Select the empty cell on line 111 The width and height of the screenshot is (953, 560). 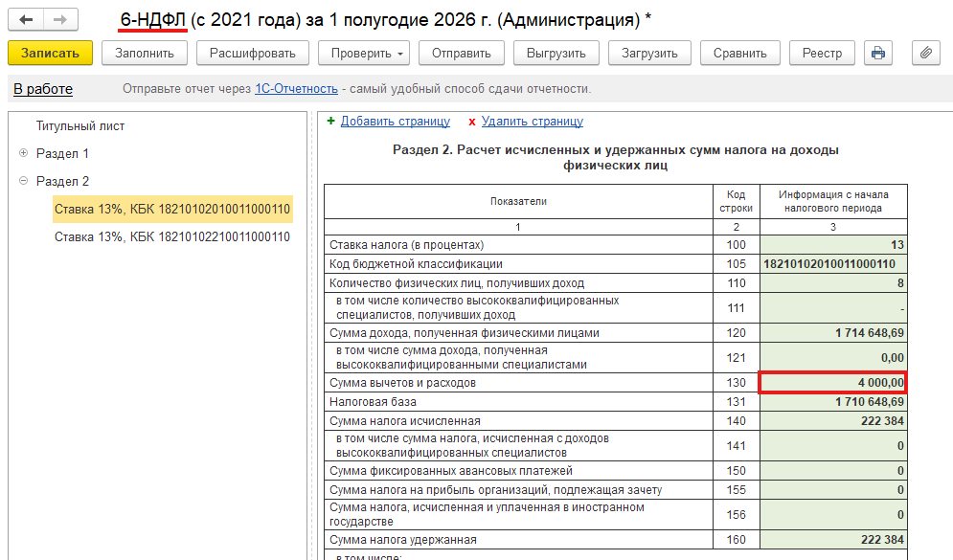833,308
